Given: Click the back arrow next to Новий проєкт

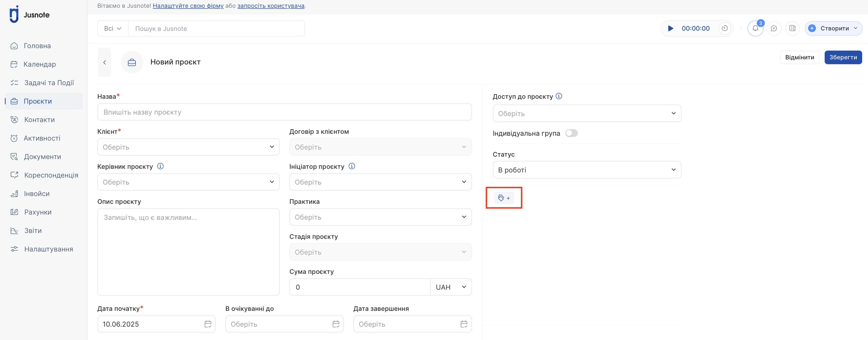Looking at the screenshot, I should (104, 62).
